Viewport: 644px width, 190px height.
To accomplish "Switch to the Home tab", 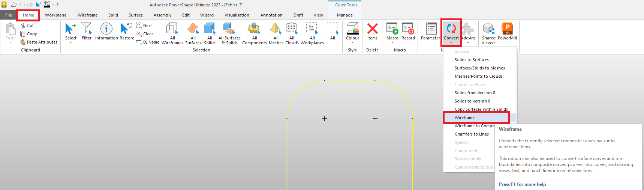I will [28, 15].
